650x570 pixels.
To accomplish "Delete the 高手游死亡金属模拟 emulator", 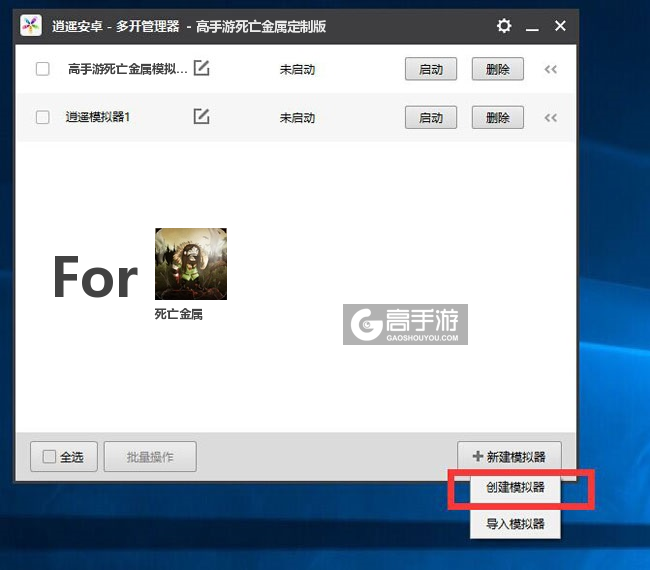I will pyautogui.click(x=497, y=69).
